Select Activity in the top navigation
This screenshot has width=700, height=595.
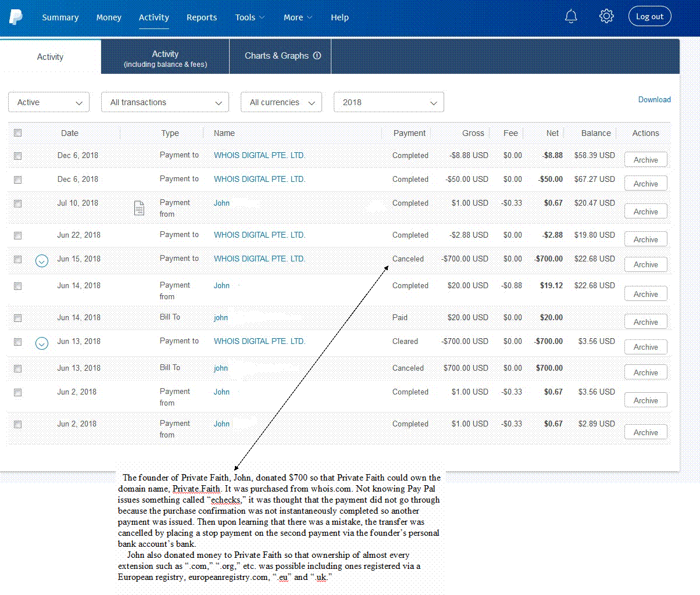pyautogui.click(x=154, y=17)
